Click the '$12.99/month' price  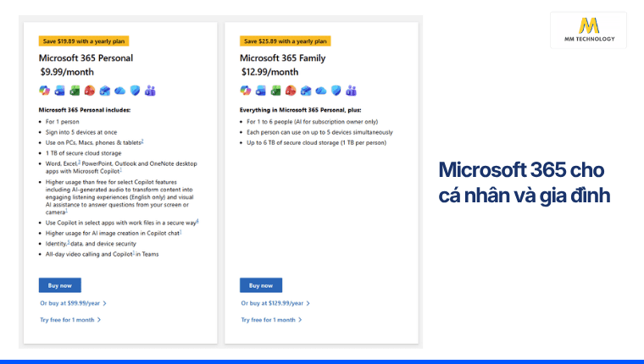pos(269,72)
